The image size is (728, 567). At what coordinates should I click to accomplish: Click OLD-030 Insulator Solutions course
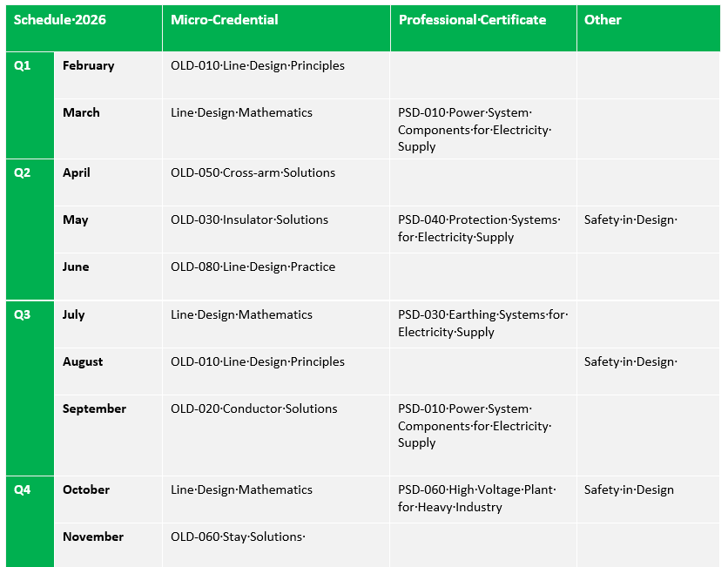(249, 219)
